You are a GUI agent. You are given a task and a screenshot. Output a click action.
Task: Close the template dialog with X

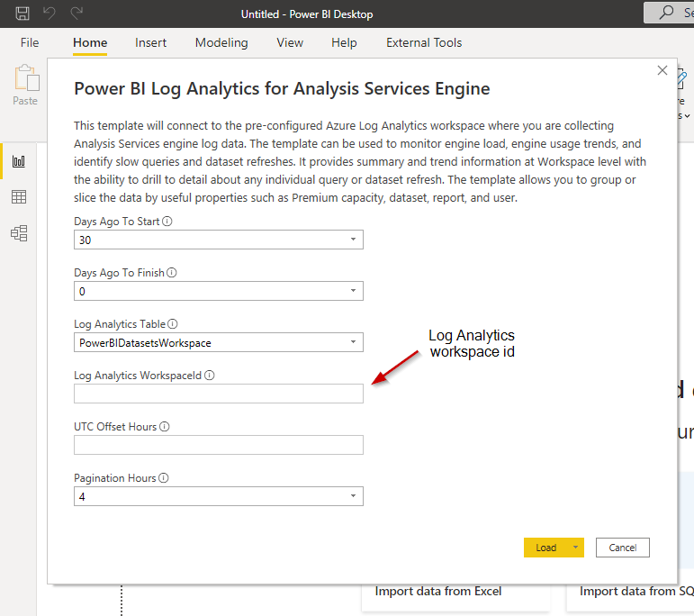pos(662,70)
